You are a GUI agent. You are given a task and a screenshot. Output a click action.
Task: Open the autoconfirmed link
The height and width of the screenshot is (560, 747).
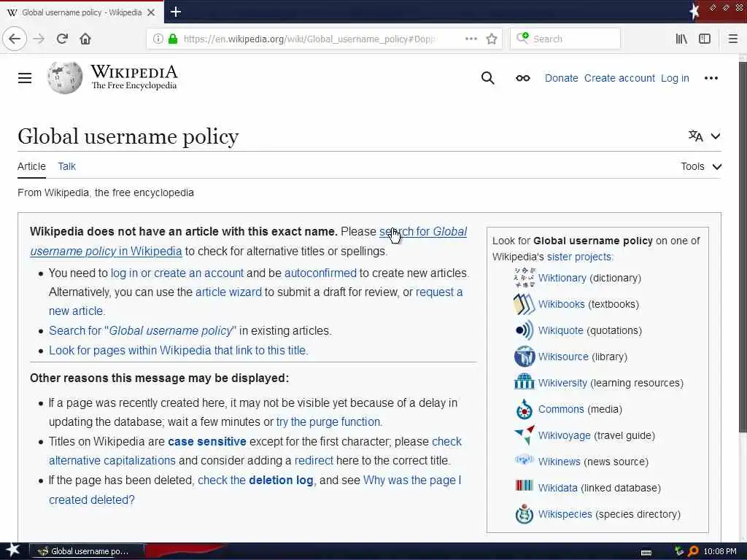point(320,273)
